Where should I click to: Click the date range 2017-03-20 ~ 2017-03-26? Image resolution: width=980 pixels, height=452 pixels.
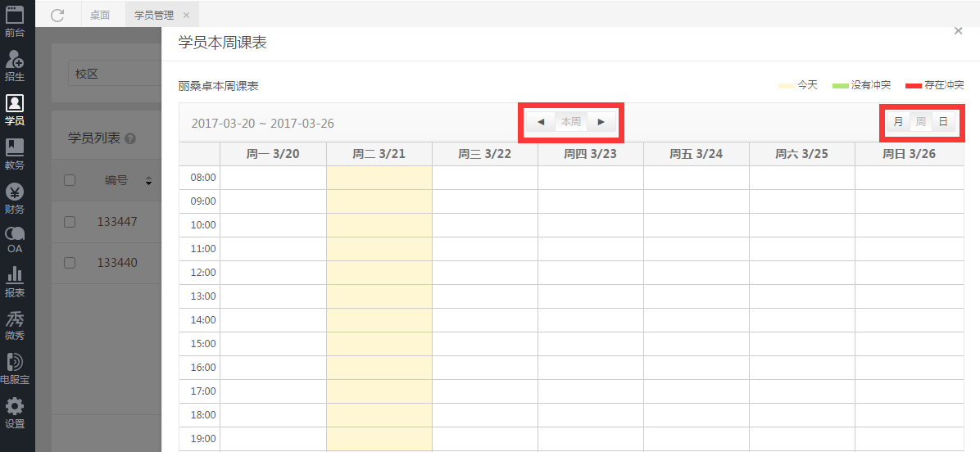[x=262, y=123]
